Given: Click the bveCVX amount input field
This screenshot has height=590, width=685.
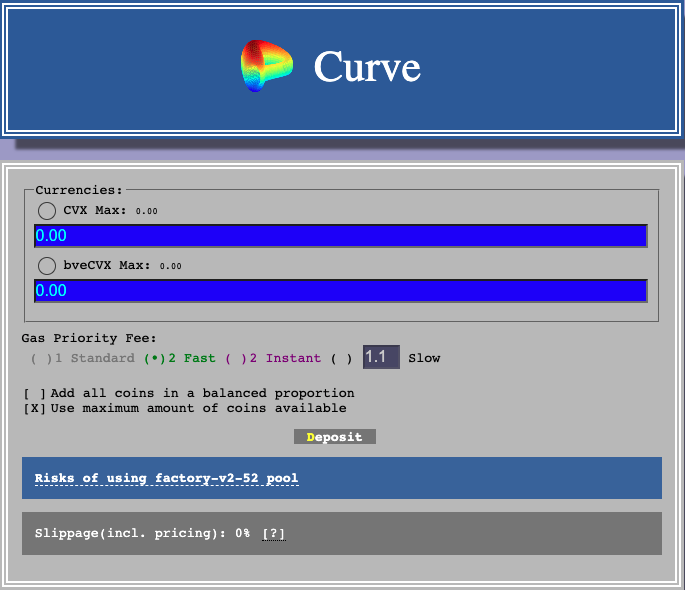Looking at the screenshot, I should [x=341, y=291].
